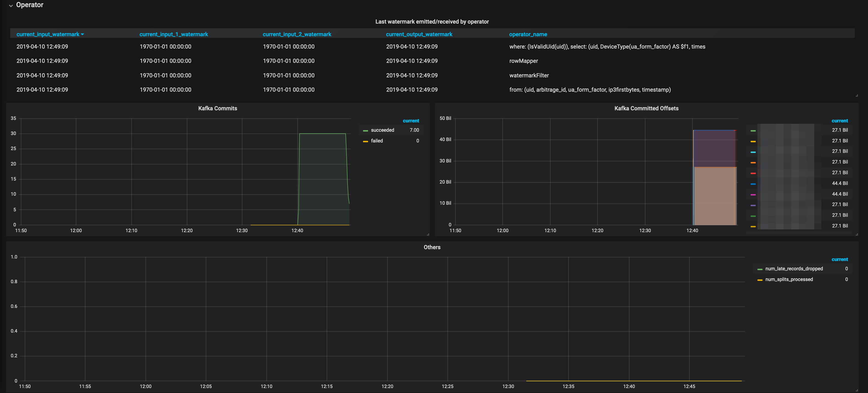Click the cyan series color icon in Offsets legend
Screen dimensions: 868x393
[x=753, y=152]
